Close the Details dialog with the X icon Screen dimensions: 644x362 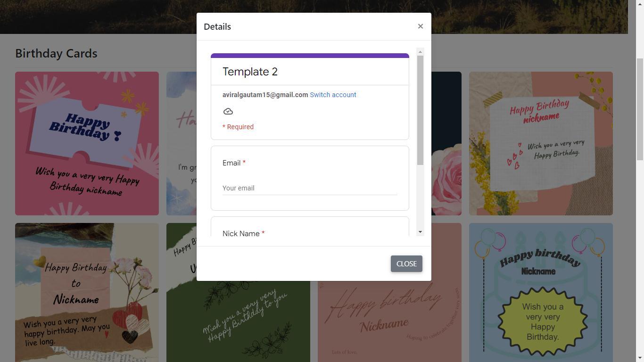point(421,26)
